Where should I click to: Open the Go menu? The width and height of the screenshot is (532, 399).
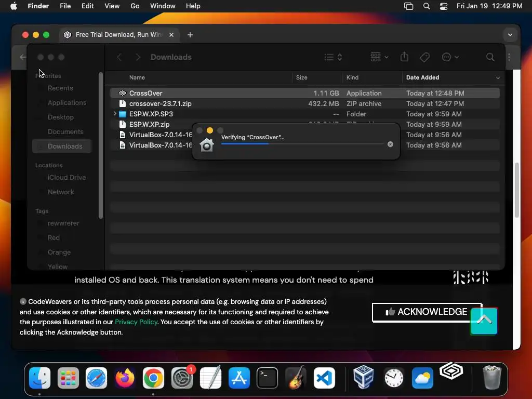(135, 6)
